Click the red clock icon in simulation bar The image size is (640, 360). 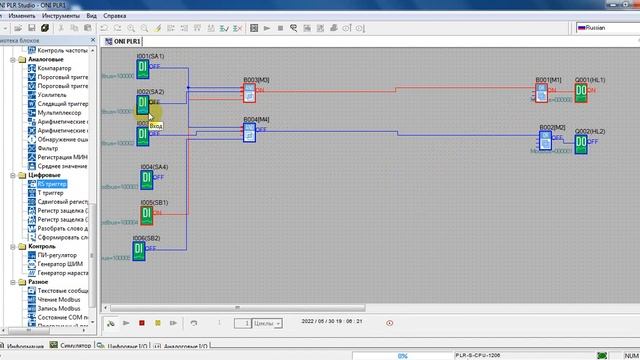(389, 323)
